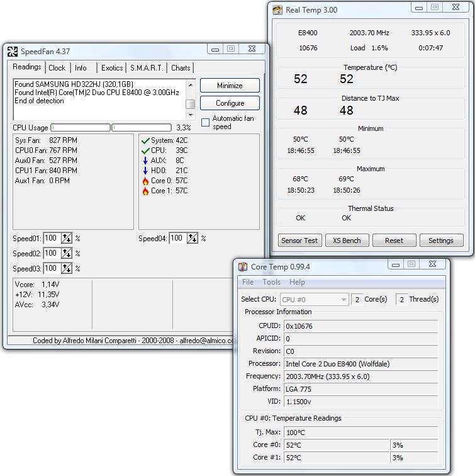Click the blue down arrow beside AUX temperature
This screenshot has width=475, height=476.
tap(145, 161)
